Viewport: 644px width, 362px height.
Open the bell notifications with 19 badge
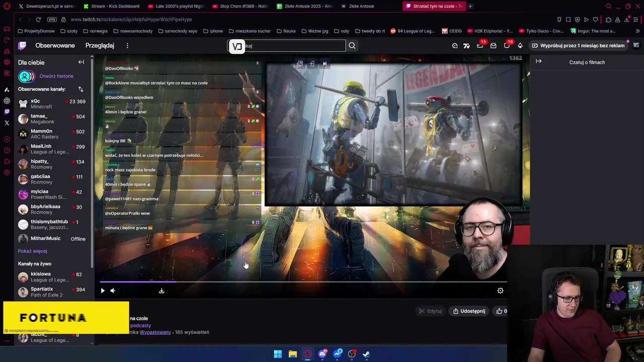(x=507, y=45)
